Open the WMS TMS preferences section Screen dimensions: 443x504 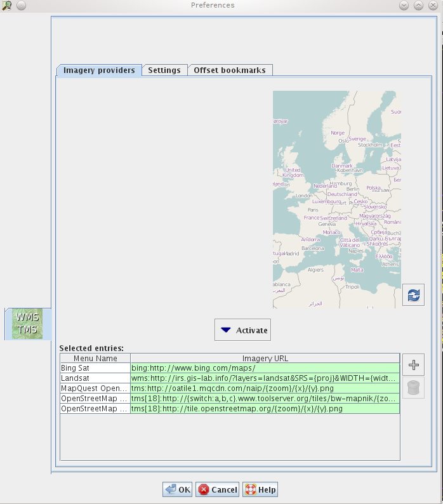[27, 323]
